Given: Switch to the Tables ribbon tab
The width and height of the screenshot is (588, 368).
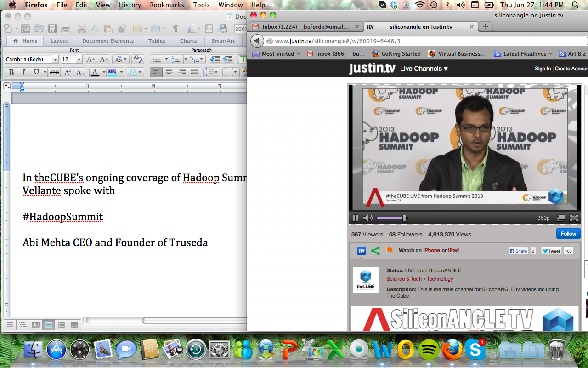Looking at the screenshot, I should pyautogui.click(x=157, y=41).
